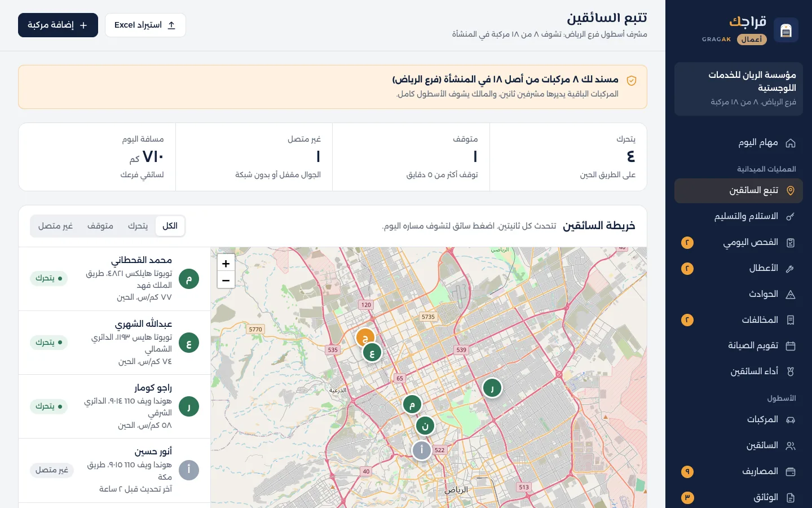The height and width of the screenshot is (508, 812).
Task: Click the المصاريف badge showing ٩
Action: (x=687, y=472)
